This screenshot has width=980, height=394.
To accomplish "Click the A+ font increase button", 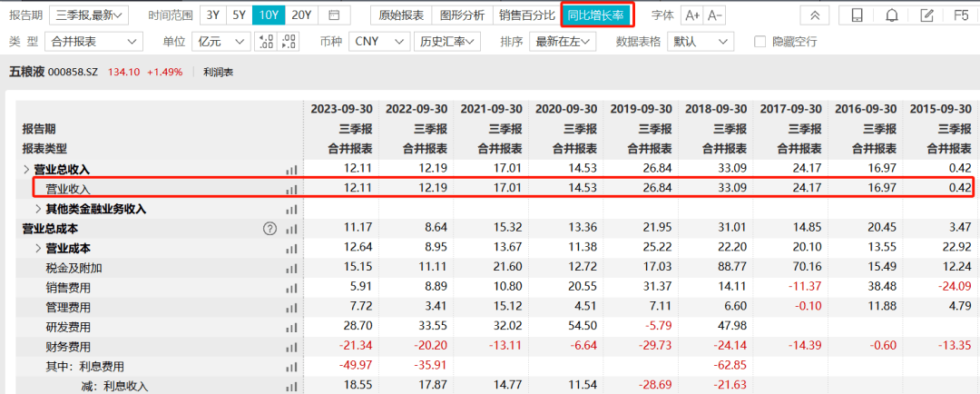I will click(691, 15).
